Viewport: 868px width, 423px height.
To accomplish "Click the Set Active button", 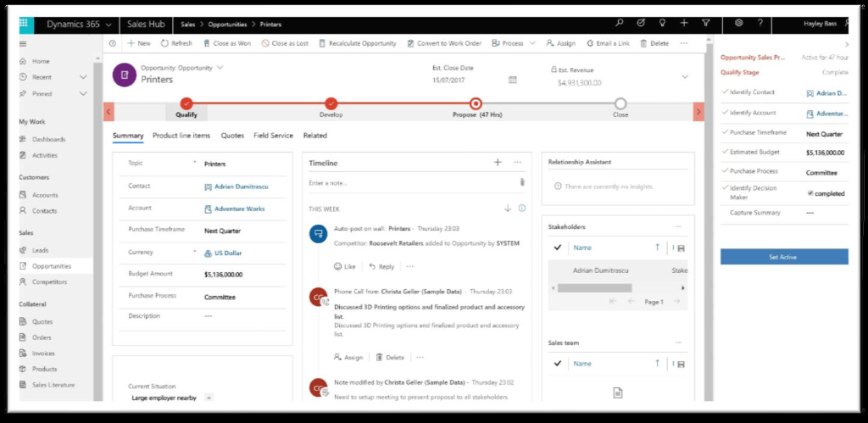I will tap(784, 257).
